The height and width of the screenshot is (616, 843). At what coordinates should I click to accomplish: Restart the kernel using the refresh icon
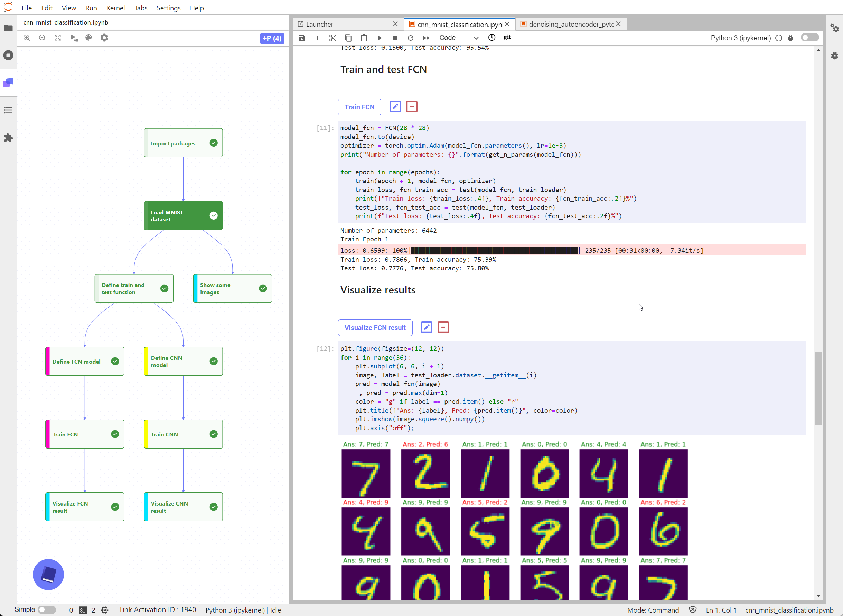[411, 38]
